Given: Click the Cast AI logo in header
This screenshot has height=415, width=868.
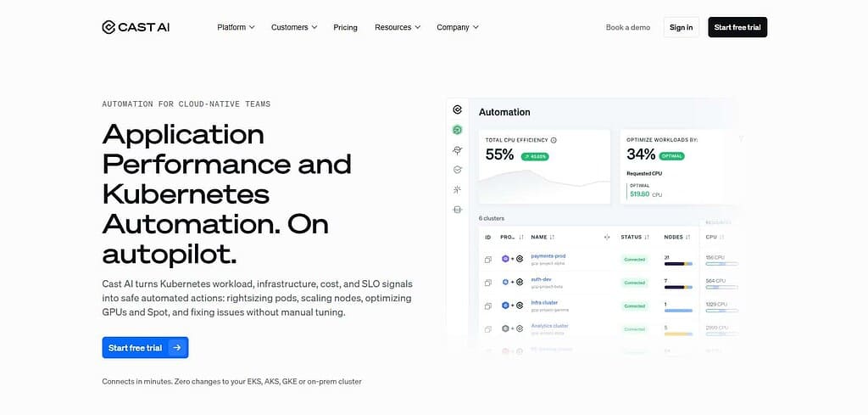Looking at the screenshot, I should tap(136, 27).
